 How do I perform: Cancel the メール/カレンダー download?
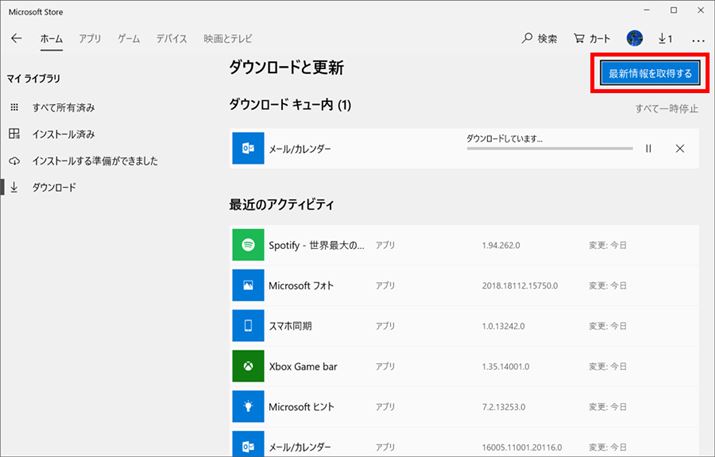(x=680, y=148)
